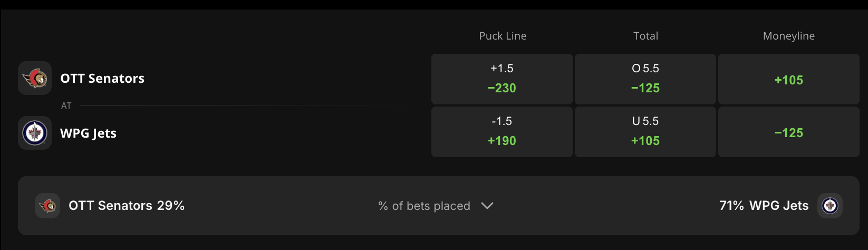Screen dimensions: 868x250
Task: Click the small Senators logo in bets bar
Action: pyautogui.click(x=47, y=206)
